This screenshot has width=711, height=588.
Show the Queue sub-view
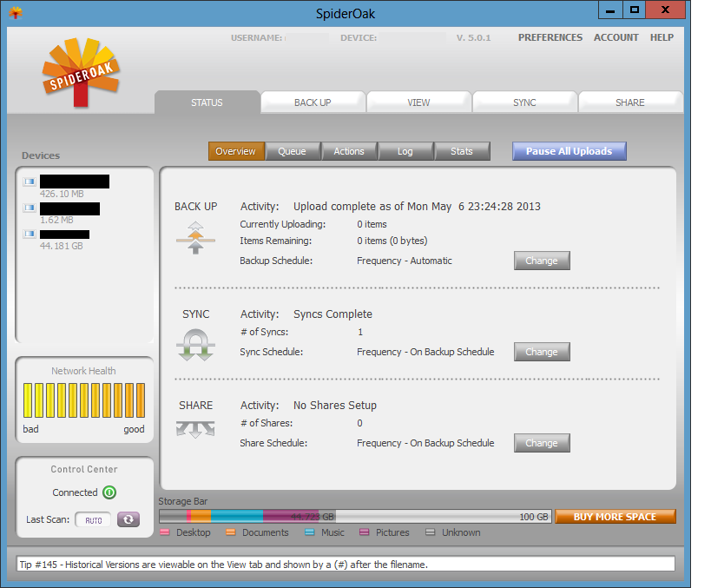292,151
